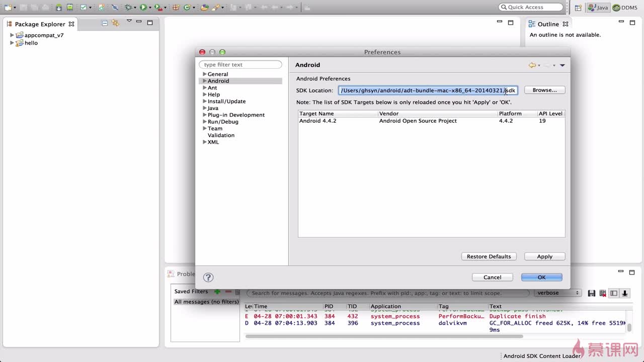Click the green Run button in toolbar
Screen dimensions: 644x362
pos(143,8)
